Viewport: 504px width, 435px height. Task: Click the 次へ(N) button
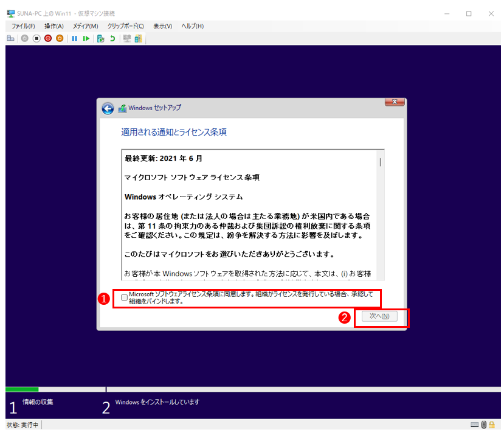pos(379,316)
